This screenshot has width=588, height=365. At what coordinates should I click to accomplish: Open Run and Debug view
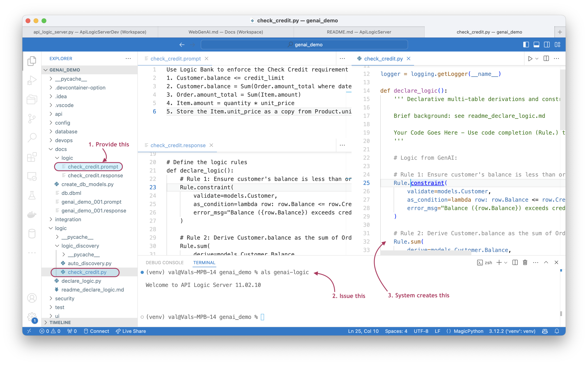[32, 80]
